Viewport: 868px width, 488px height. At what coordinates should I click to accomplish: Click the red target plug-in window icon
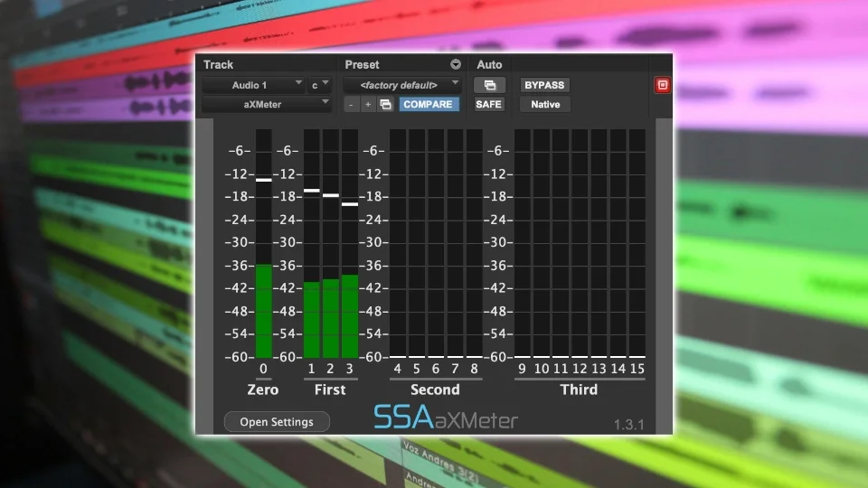click(662, 85)
